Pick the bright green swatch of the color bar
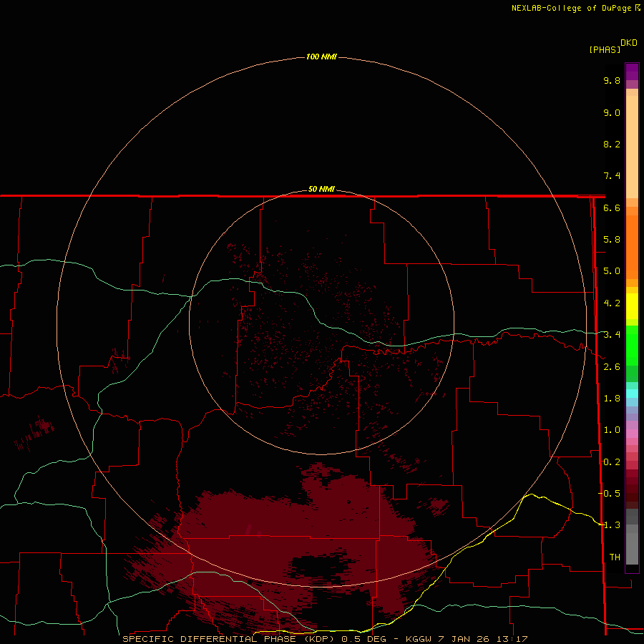This screenshot has height=644, width=644. click(x=632, y=346)
